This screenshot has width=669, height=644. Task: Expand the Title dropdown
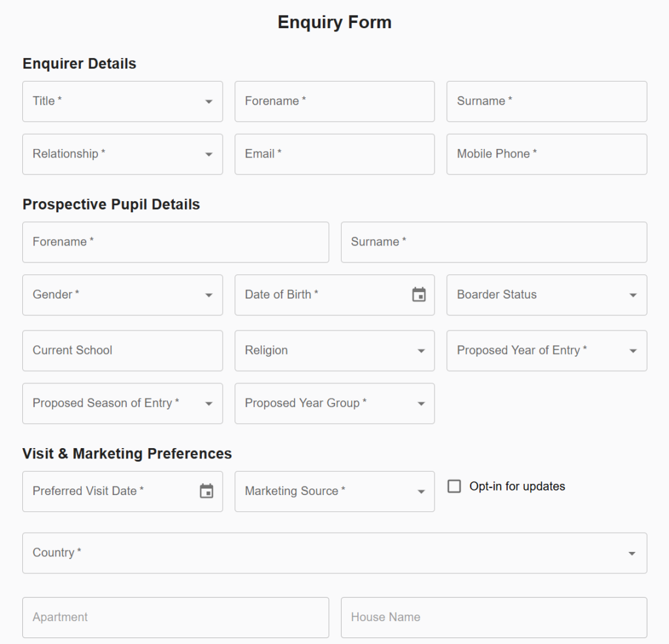coord(122,101)
